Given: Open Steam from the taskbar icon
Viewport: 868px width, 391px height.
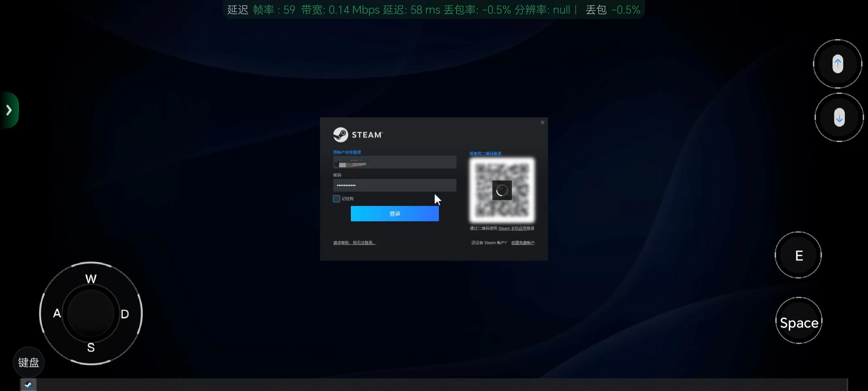Looking at the screenshot, I should 29,384.
